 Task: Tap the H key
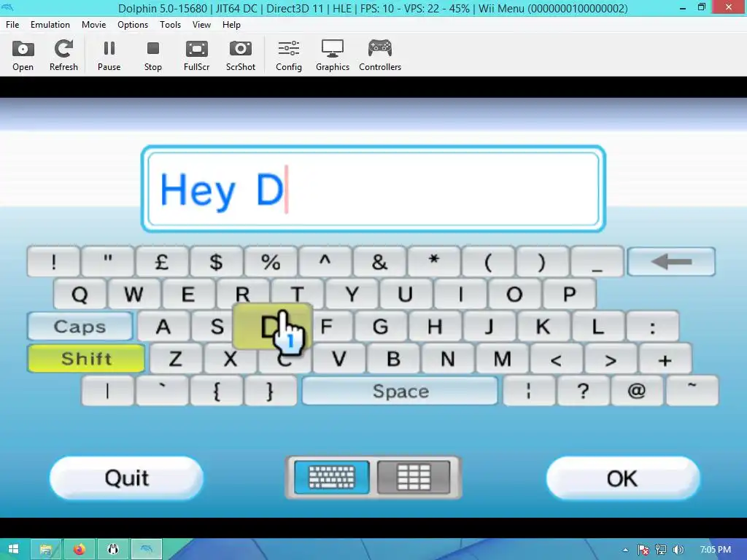(x=435, y=326)
